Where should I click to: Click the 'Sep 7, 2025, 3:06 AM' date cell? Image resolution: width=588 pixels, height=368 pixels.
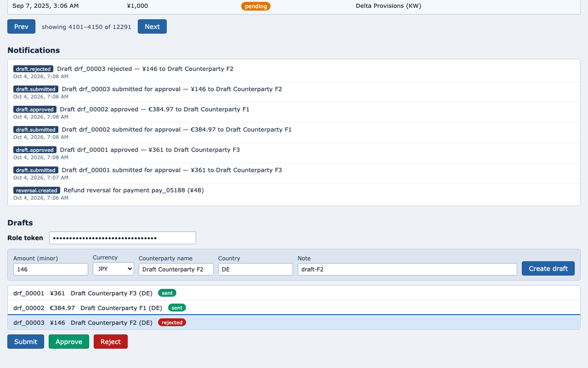coord(46,6)
